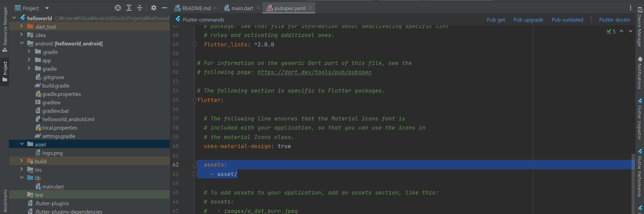Screen dimensions: 644x214
Task: Select settings.gradle file
Action: (58, 136)
